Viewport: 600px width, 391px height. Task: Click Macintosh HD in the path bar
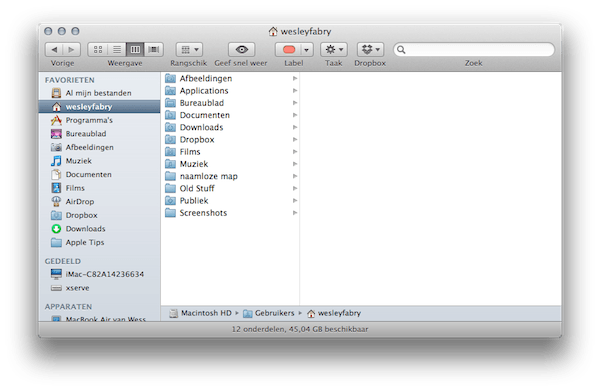(x=201, y=313)
